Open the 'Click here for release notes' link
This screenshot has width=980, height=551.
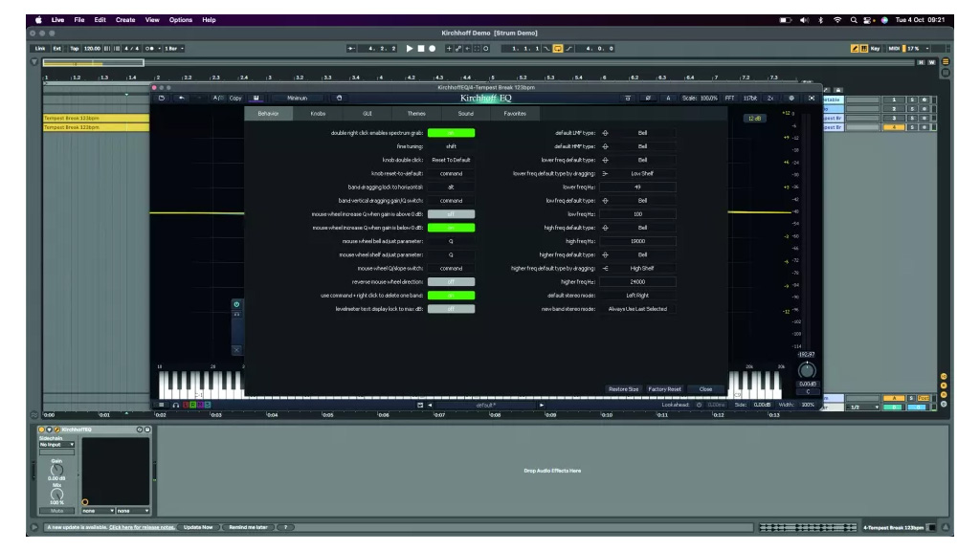[142, 527]
